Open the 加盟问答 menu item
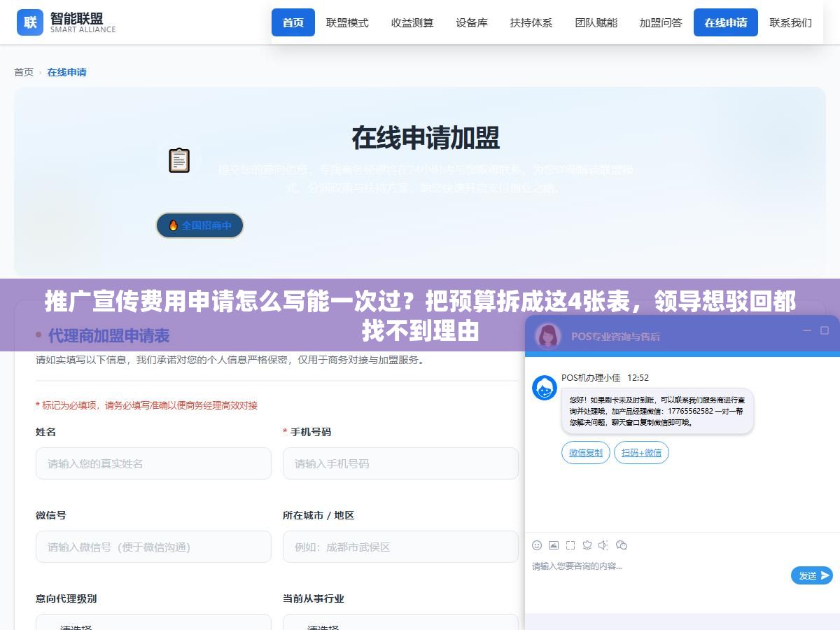The width and height of the screenshot is (840, 630). 661,22
